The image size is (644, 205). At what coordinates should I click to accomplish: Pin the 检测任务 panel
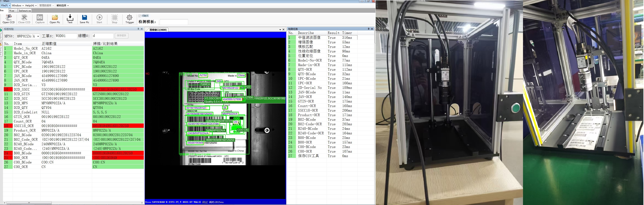coord(368,29)
